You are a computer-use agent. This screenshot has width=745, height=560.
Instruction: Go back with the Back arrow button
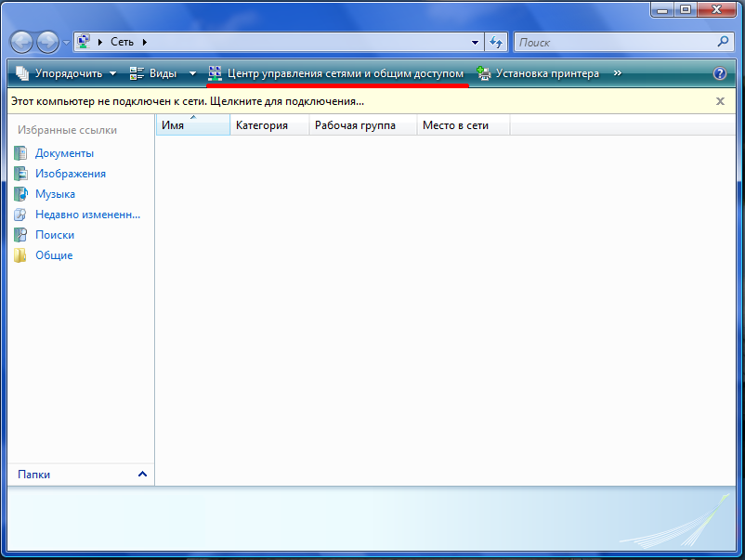coord(22,43)
